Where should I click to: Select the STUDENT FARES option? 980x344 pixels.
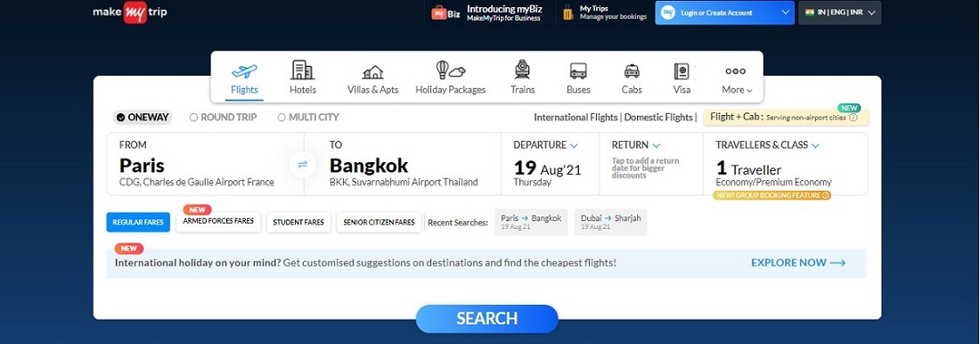tap(298, 222)
